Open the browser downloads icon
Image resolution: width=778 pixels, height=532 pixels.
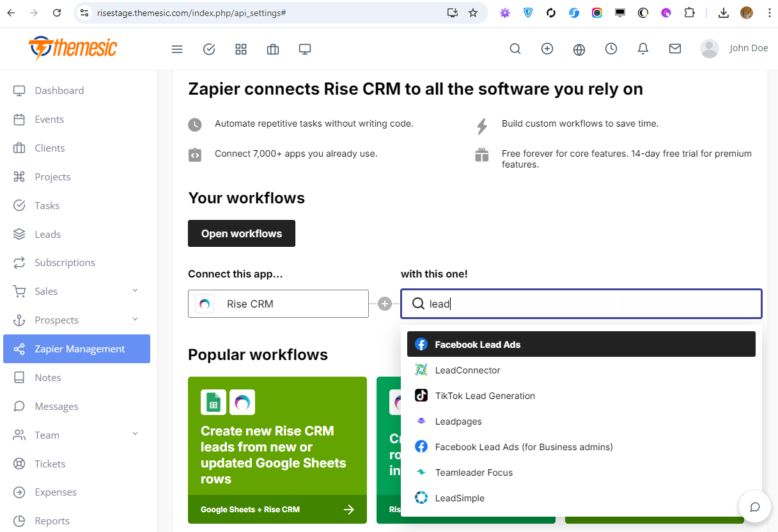tap(724, 13)
